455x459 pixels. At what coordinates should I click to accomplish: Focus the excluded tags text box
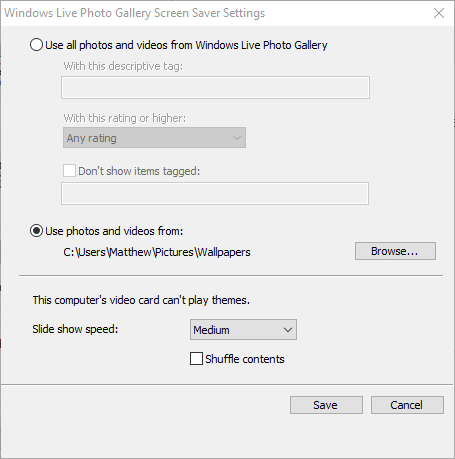pyautogui.click(x=215, y=193)
